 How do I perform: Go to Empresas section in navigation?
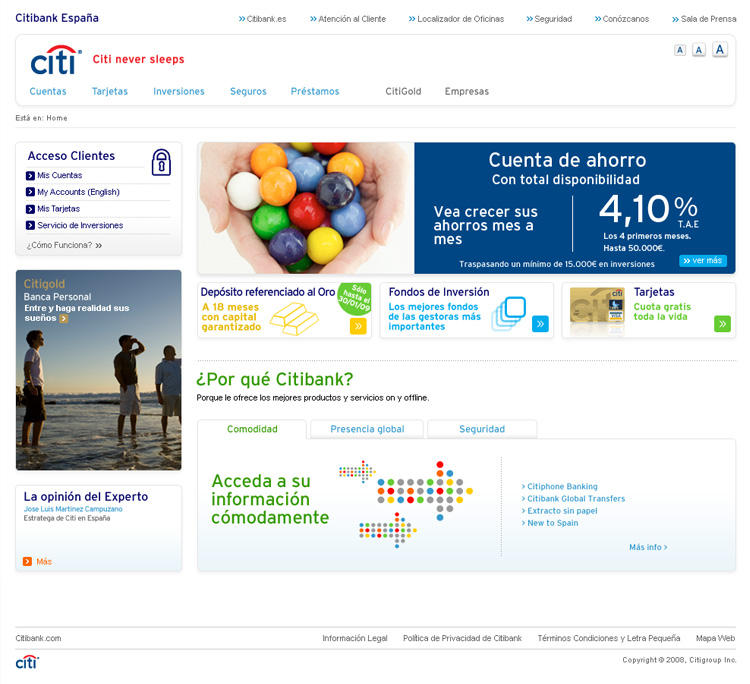(x=467, y=91)
